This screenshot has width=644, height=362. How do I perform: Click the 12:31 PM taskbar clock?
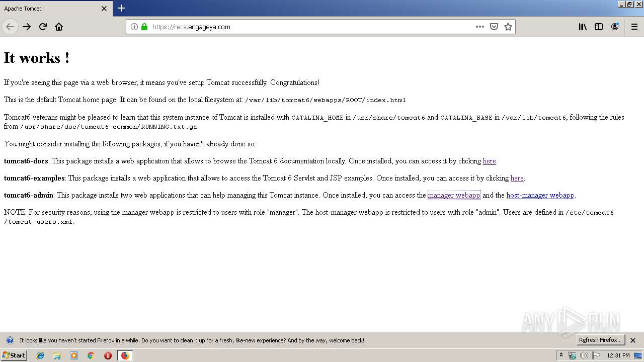click(618, 355)
